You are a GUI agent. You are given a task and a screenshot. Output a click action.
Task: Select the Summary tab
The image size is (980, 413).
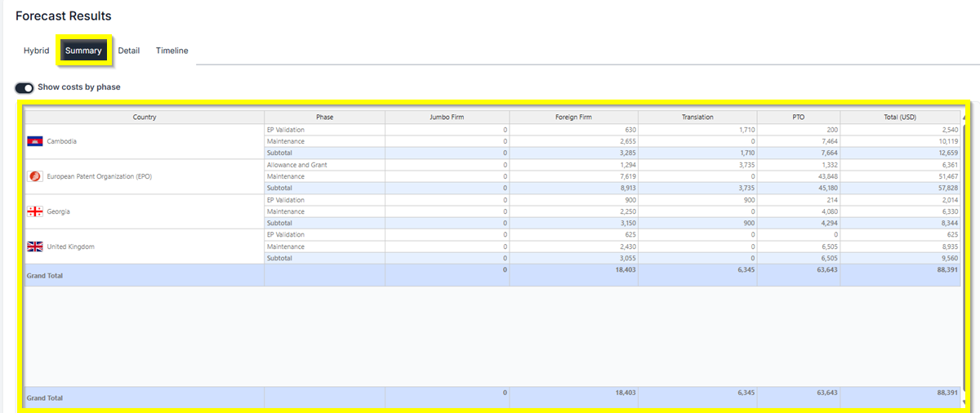coord(83,51)
